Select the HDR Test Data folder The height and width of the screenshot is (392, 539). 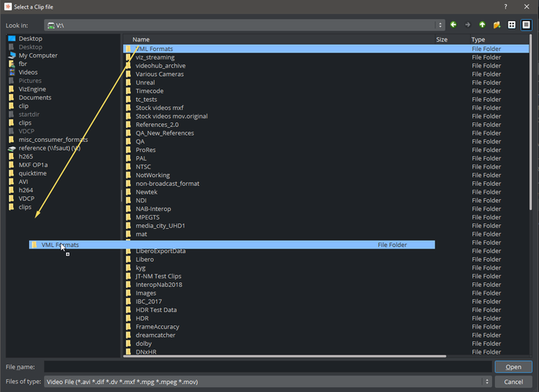156,310
